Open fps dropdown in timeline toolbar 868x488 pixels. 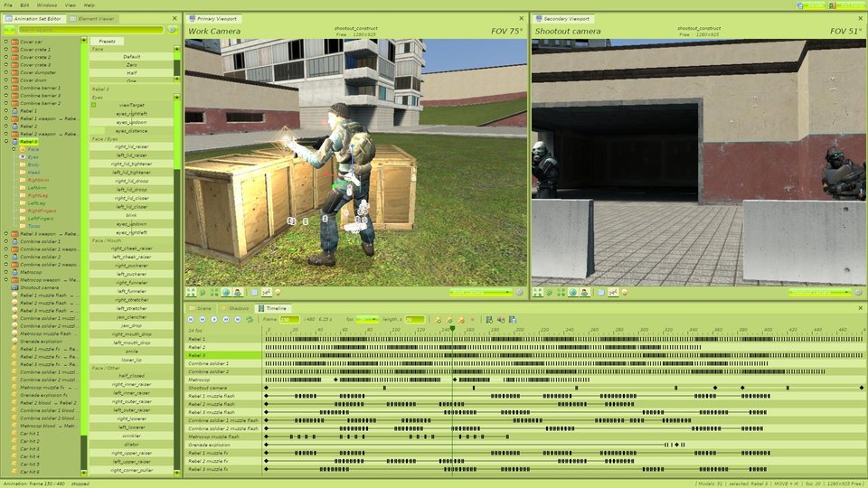click(367, 319)
